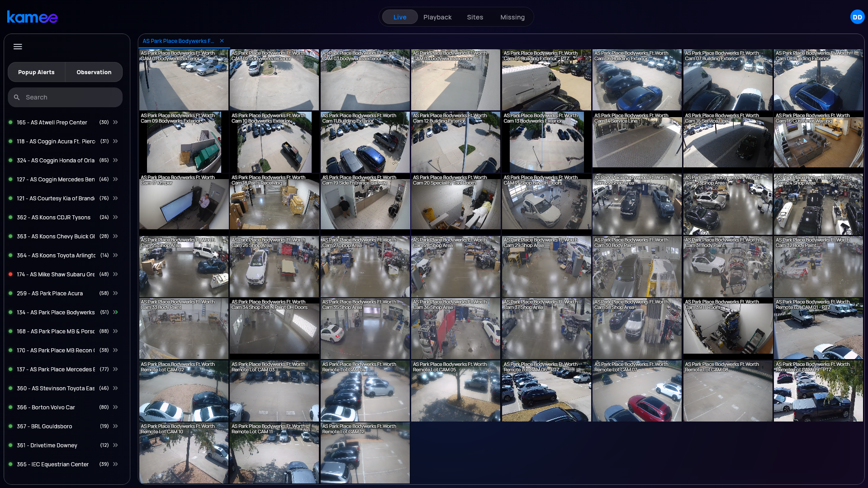The image size is (868, 488).
Task: Open Cam 14 Service Line feed
Action: pyautogui.click(x=637, y=142)
